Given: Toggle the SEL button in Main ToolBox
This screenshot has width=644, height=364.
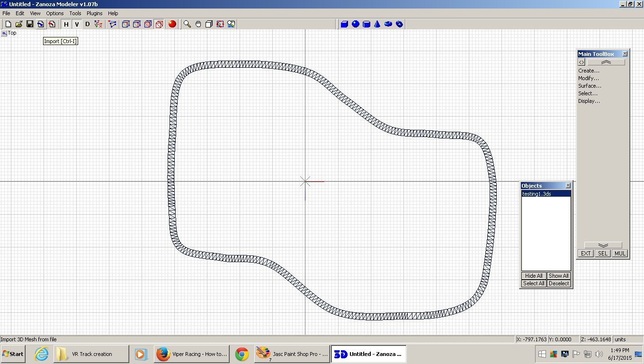Looking at the screenshot, I should [603, 254].
